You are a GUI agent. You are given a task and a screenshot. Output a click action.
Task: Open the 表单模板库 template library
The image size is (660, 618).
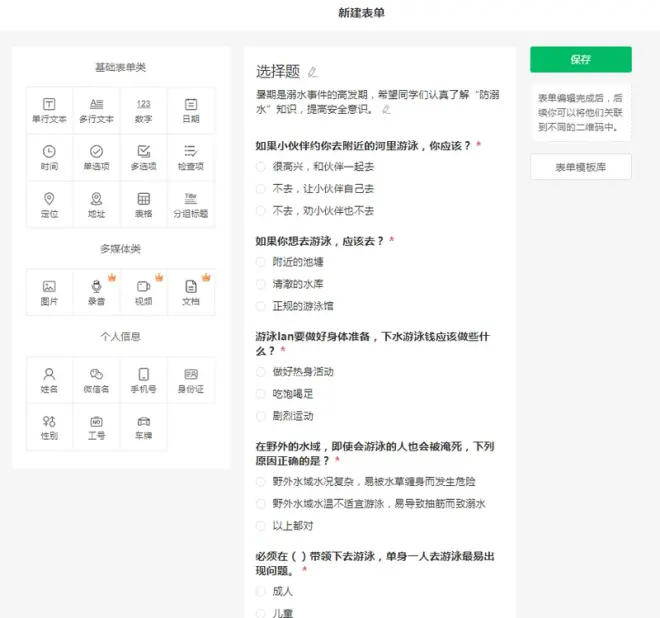point(580,167)
